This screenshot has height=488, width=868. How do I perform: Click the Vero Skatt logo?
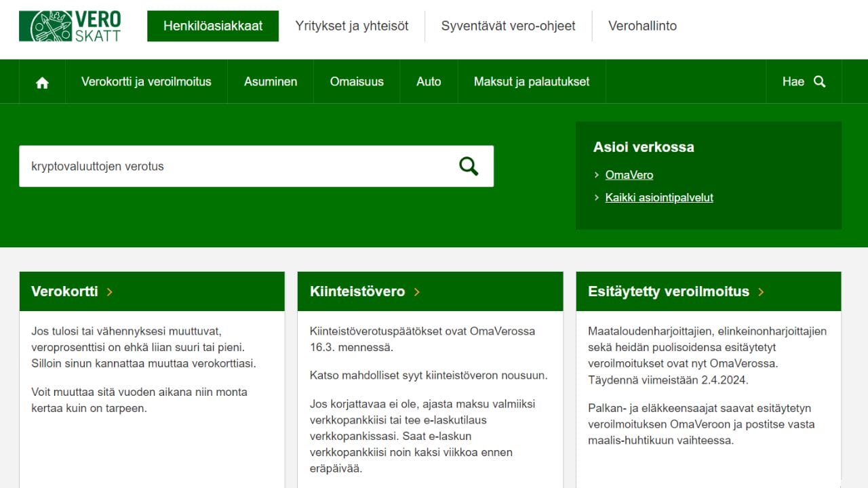(71, 26)
